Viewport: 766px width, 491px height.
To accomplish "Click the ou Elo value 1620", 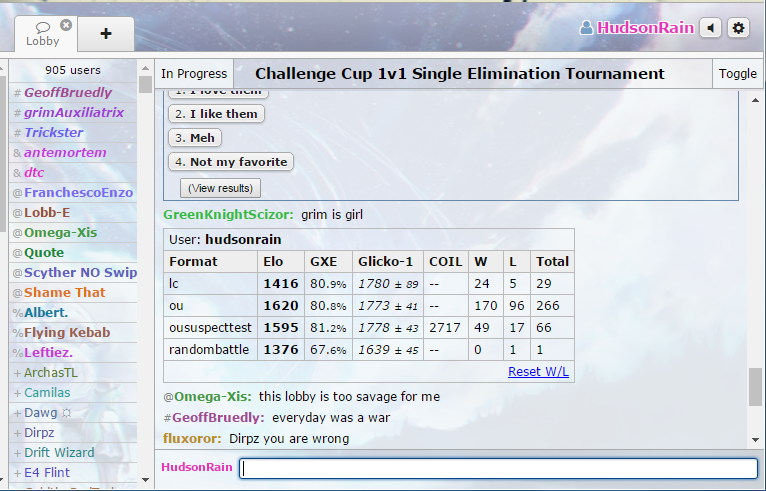I will (x=281, y=306).
